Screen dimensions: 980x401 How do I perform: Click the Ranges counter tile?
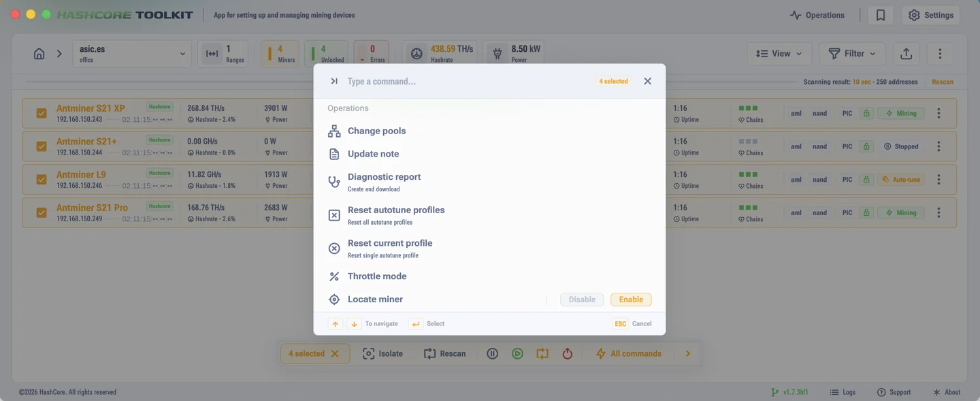click(x=223, y=54)
